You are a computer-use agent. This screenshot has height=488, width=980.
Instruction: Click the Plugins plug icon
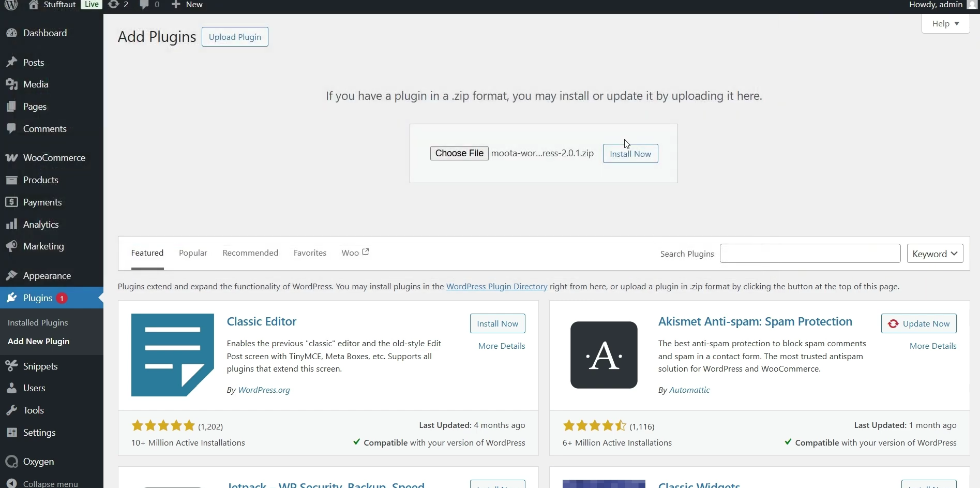(x=11, y=298)
